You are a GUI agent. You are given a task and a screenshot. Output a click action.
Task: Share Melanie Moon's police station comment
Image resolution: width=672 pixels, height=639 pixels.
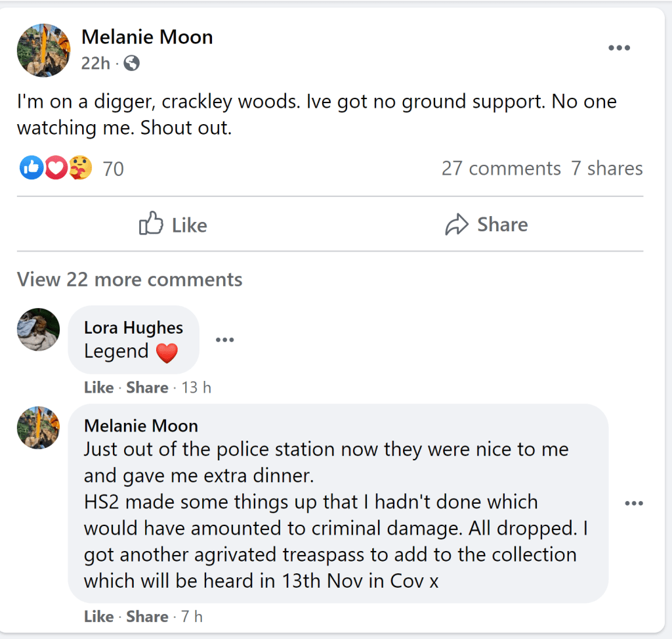click(147, 617)
